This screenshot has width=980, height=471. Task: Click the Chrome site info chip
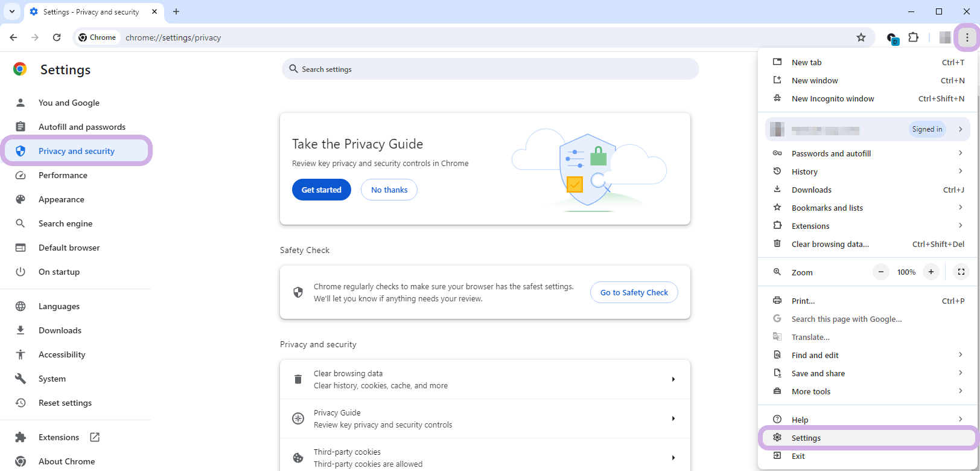point(97,37)
